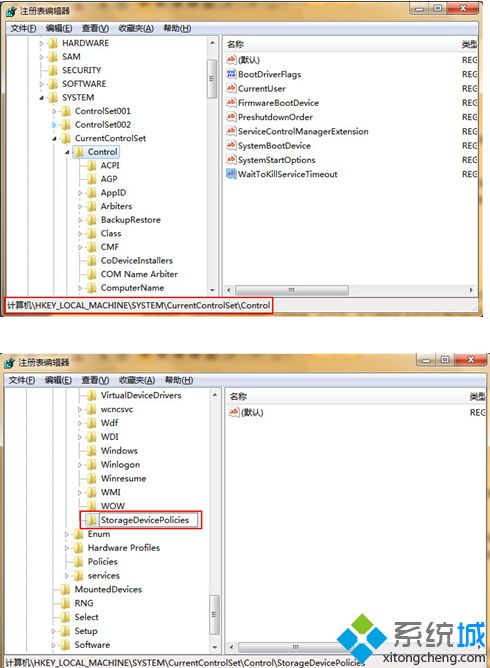The image size is (490, 668).
Task: Click the WaitToKillServiceTimeout value icon
Action: [231, 174]
